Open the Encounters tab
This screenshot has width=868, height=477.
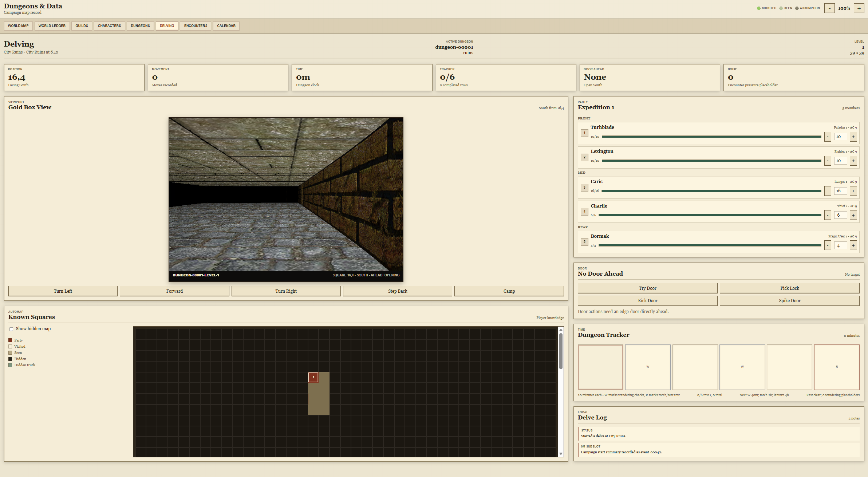196,26
